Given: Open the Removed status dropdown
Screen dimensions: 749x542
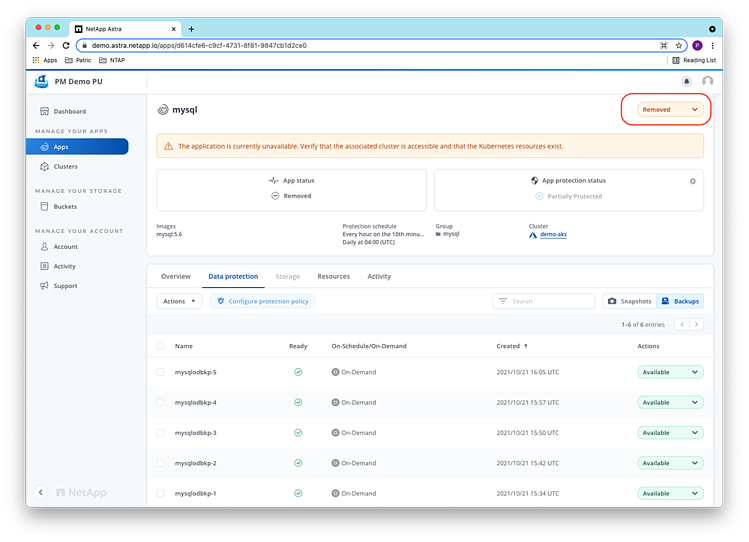Looking at the screenshot, I should pyautogui.click(x=669, y=109).
